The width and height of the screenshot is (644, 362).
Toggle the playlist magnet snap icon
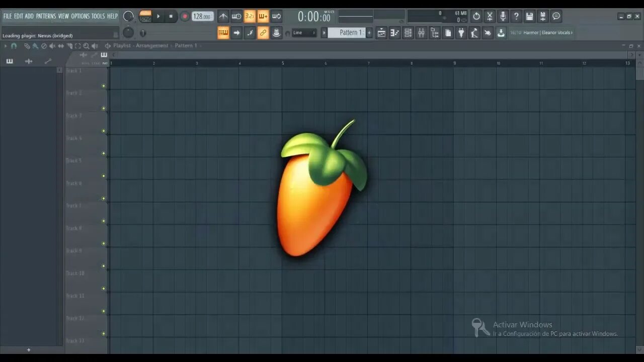coord(14,46)
